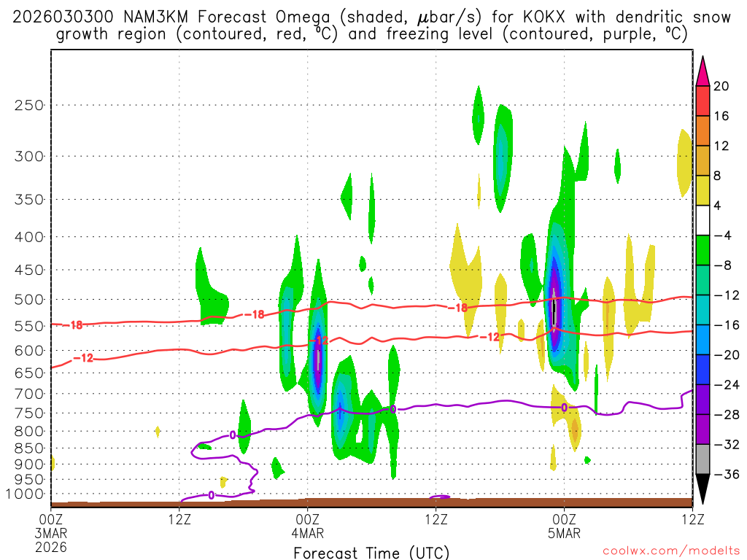Click colorbar value label 20
The image size is (747, 560).
tap(721, 86)
